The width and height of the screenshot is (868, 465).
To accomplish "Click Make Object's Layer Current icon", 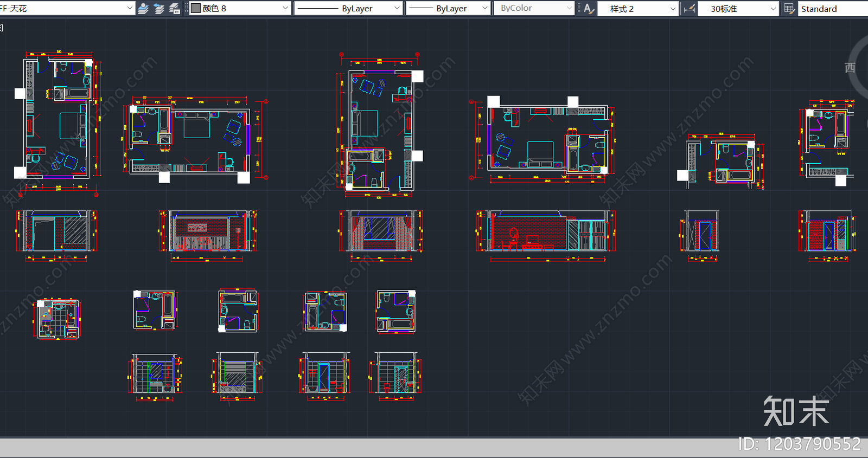I will 143,9.
